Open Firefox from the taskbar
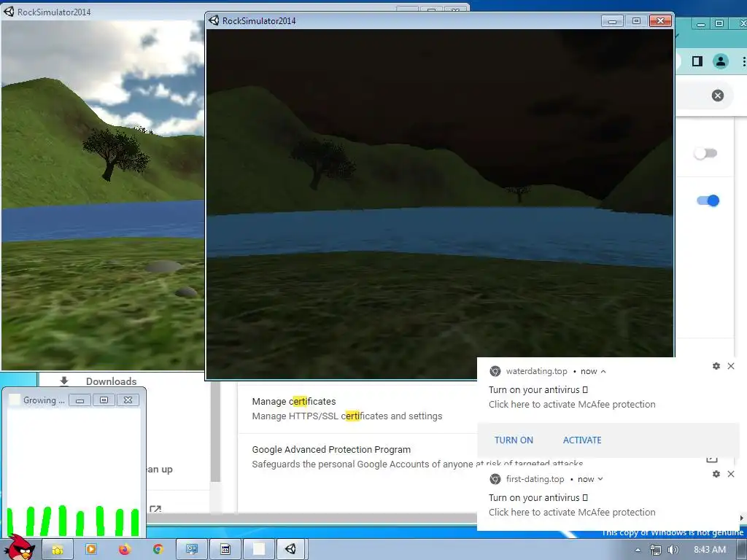Viewport: 747px width, 560px height. pos(124,549)
